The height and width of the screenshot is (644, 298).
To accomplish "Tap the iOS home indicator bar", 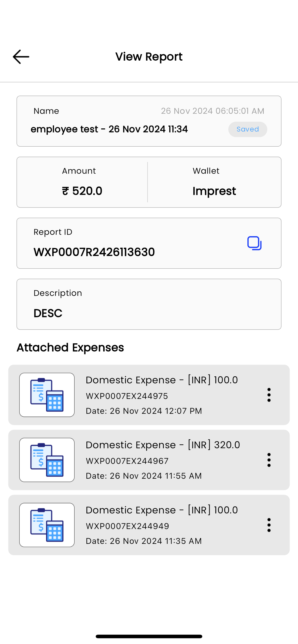I will [149, 636].
